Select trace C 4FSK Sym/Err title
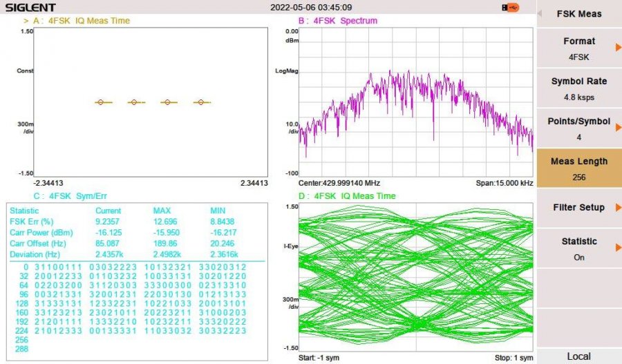622x364 pixels. click(70, 196)
